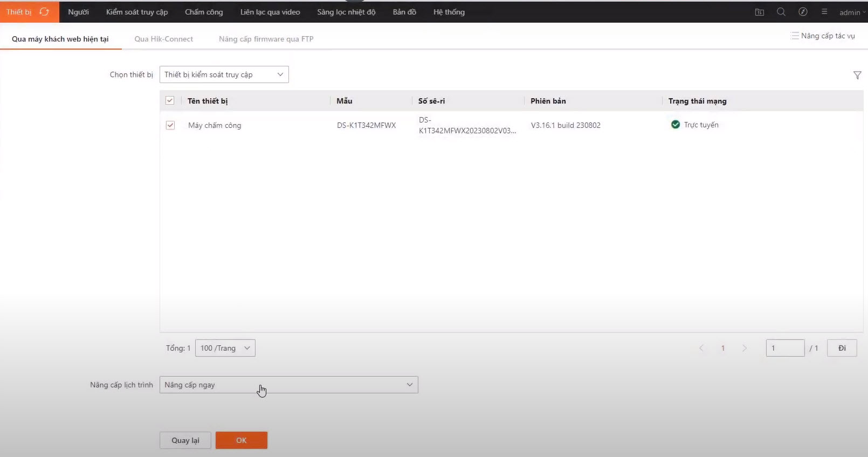
Task: Click the page number input field
Action: pos(785,348)
